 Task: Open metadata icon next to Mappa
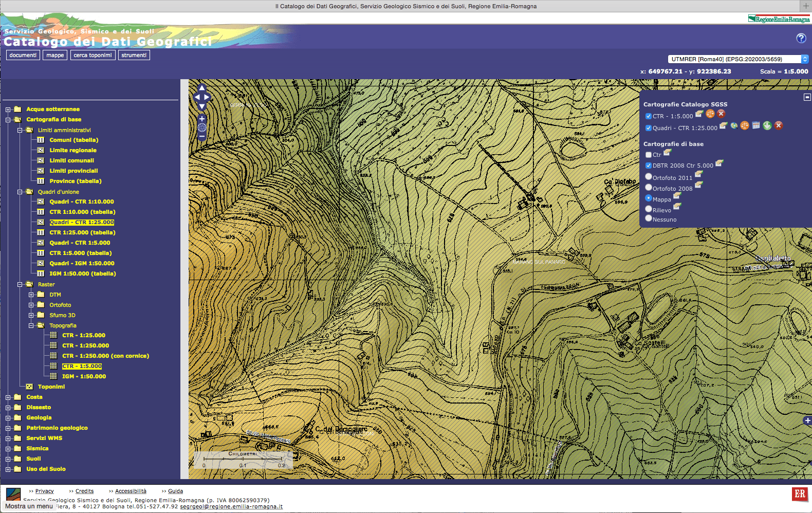(677, 196)
